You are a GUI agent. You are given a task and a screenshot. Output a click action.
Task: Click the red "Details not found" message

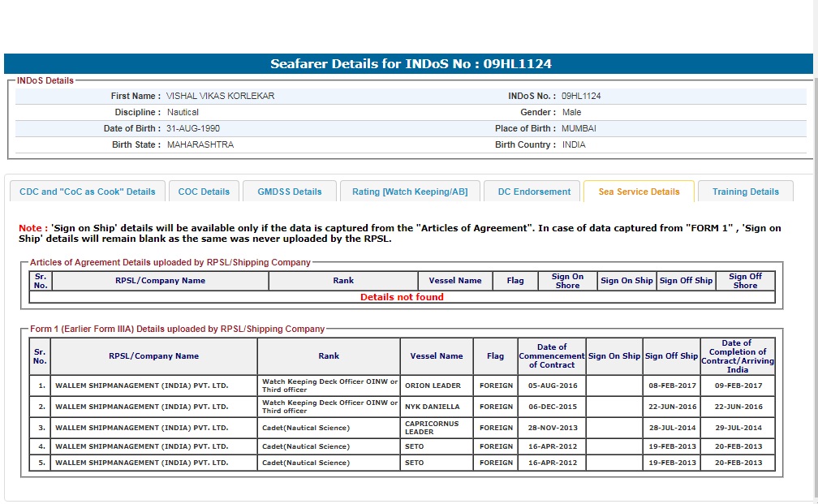pyautogui.click(x=402, y=297)
